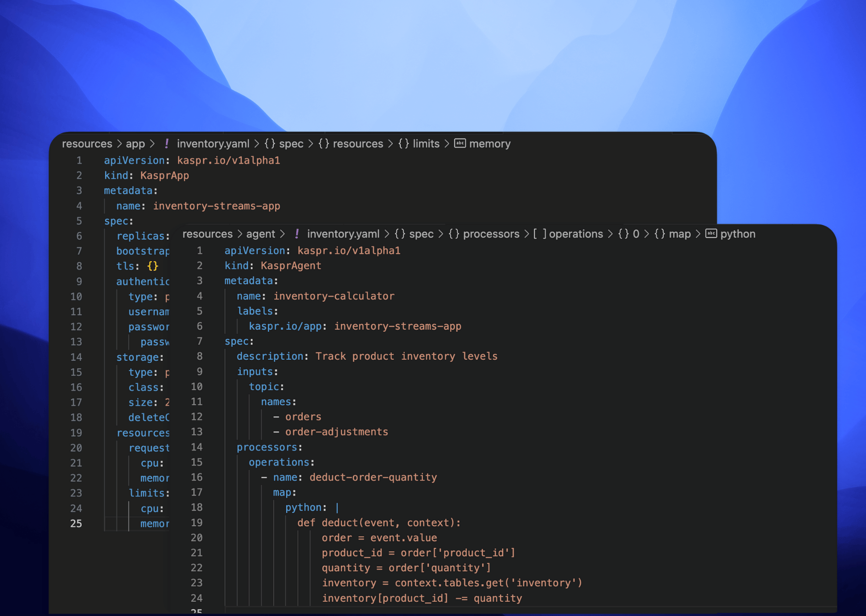
Task: Click the string icon before memory breadcrumb
Action: click(x=460, y=143)
